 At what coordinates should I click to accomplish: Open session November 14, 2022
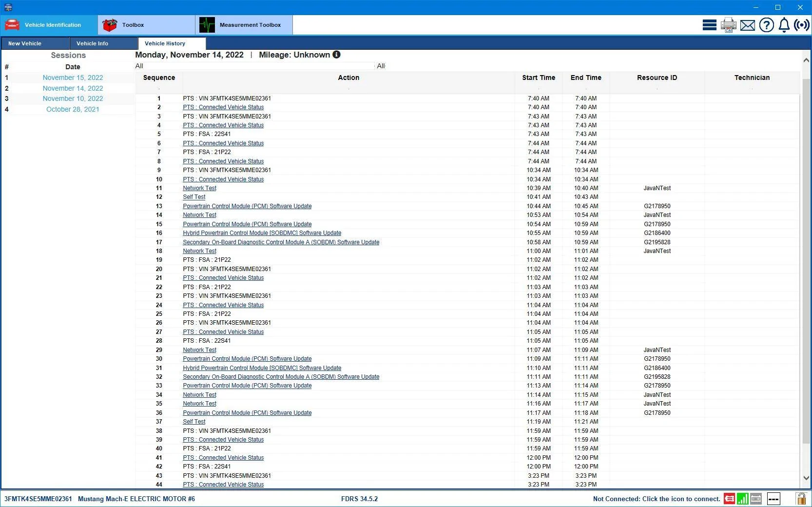(x=73, y=88)
